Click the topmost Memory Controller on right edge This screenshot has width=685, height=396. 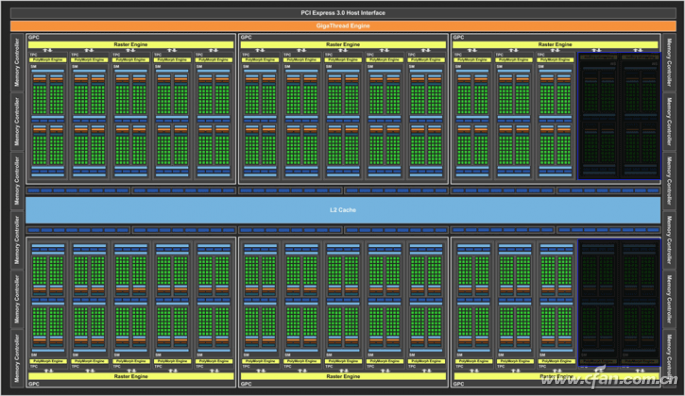coord(669,62)
